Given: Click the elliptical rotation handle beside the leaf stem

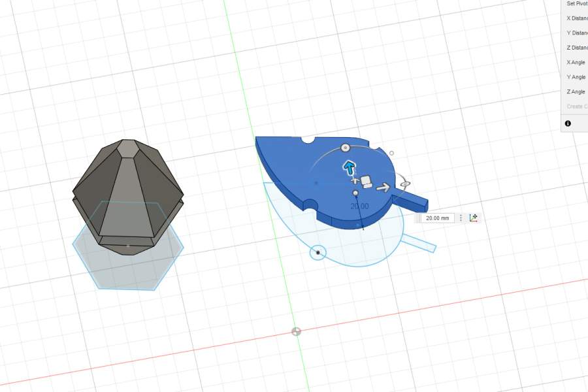Looking at the screenshot, I should click(405, 184).
